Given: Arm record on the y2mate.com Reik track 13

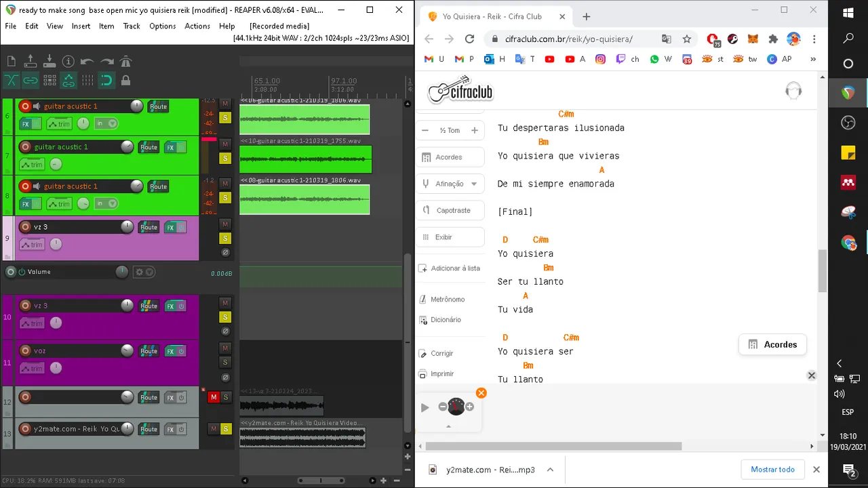Looking at the screenshot, I should click(25, 429).
